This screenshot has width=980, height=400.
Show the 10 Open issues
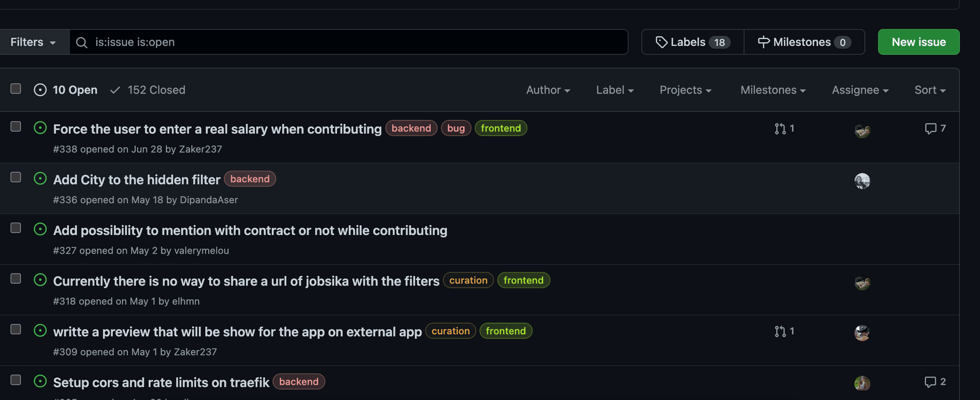point(66,90)
